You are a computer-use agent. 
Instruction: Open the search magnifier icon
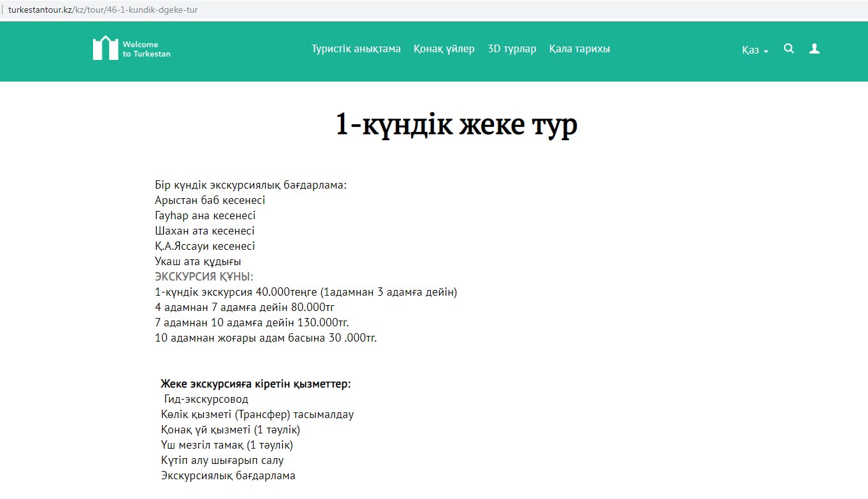point(789,48)
